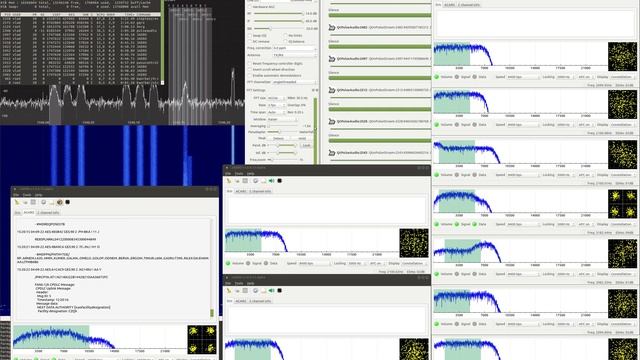Screen dimensions: 640x360
Task: Click the grid icon in the center JAERO window toolbar
Action: (x=245, y=181)
